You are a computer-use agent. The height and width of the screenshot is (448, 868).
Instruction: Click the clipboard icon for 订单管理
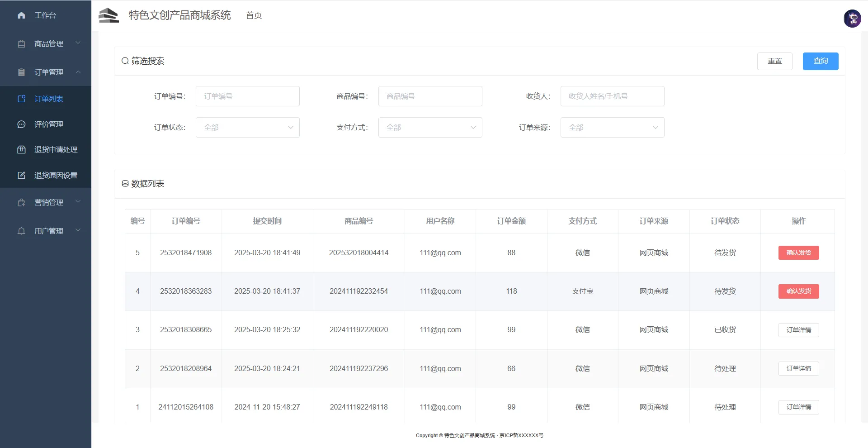21,72
